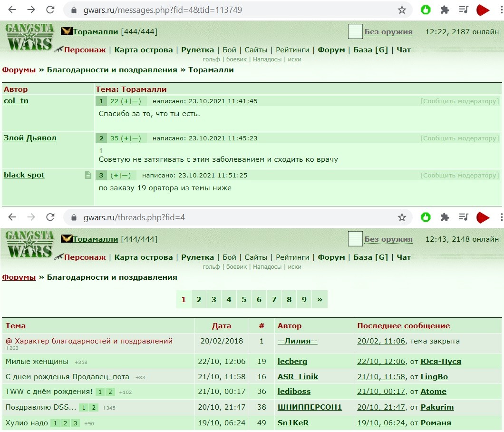This screenshot has width=504, height=432.
Task: Open Благодарности и поздравления breadcrumb link
Action: pyautogui.click(x=112, y=70)
